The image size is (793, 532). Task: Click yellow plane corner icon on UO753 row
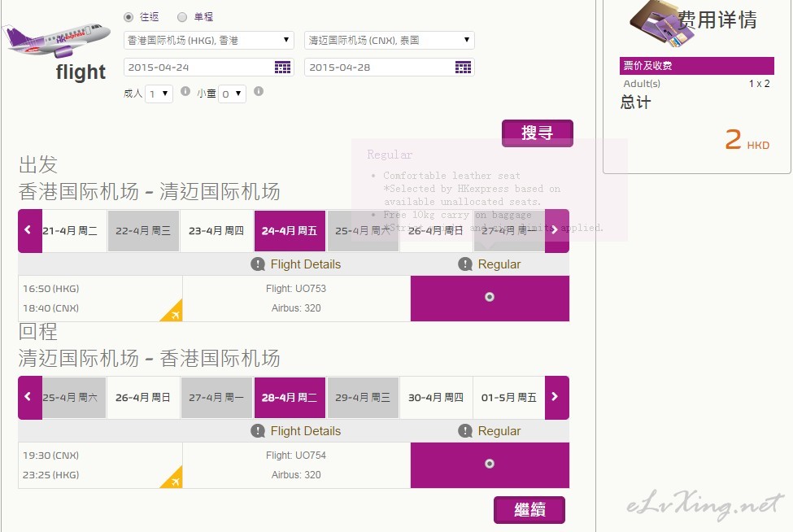(174, 312)
